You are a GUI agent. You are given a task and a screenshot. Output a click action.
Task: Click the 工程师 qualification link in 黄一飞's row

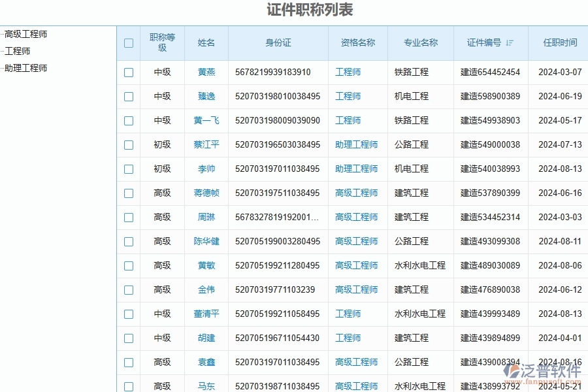(347, 120)
